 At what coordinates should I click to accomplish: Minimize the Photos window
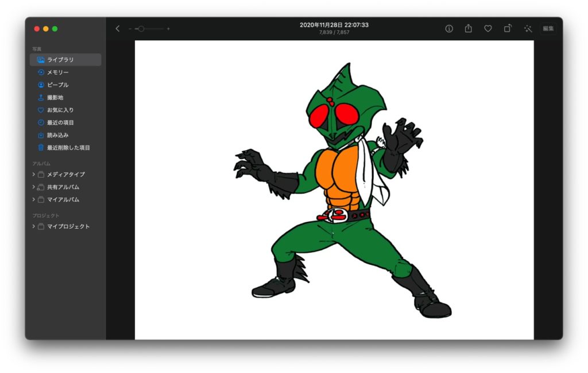46,29
